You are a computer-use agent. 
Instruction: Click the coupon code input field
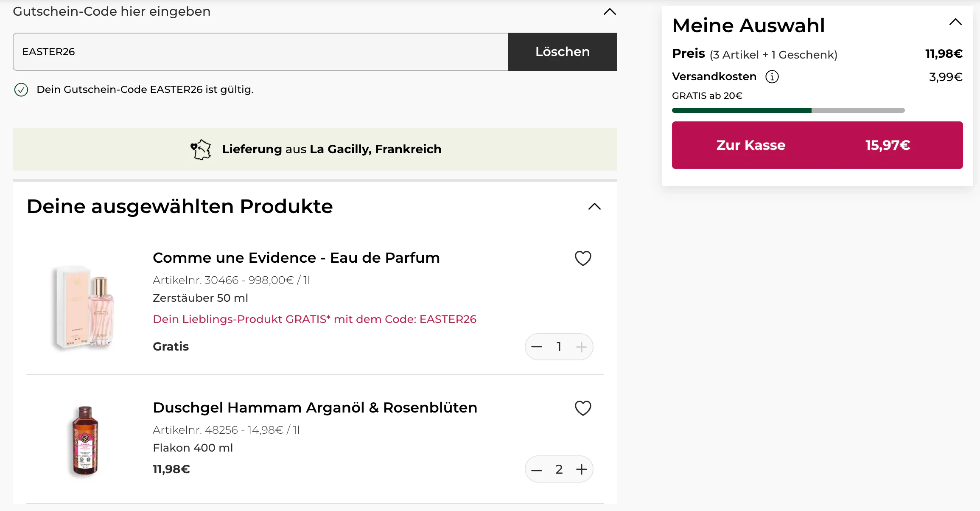[x=260, y=52]
